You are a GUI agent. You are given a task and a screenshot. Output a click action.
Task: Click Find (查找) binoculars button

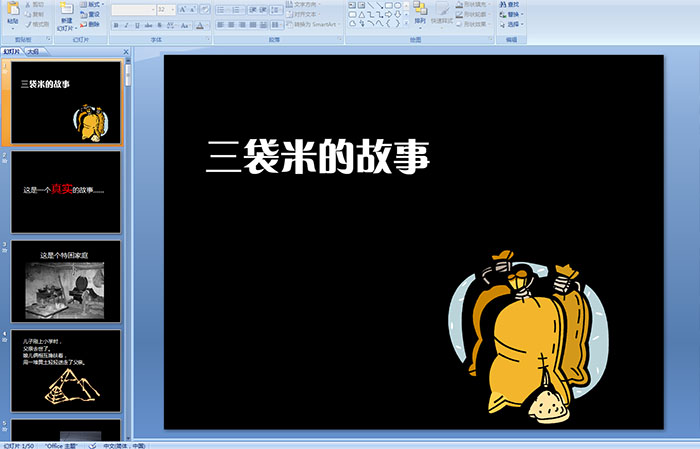(509, 4)
